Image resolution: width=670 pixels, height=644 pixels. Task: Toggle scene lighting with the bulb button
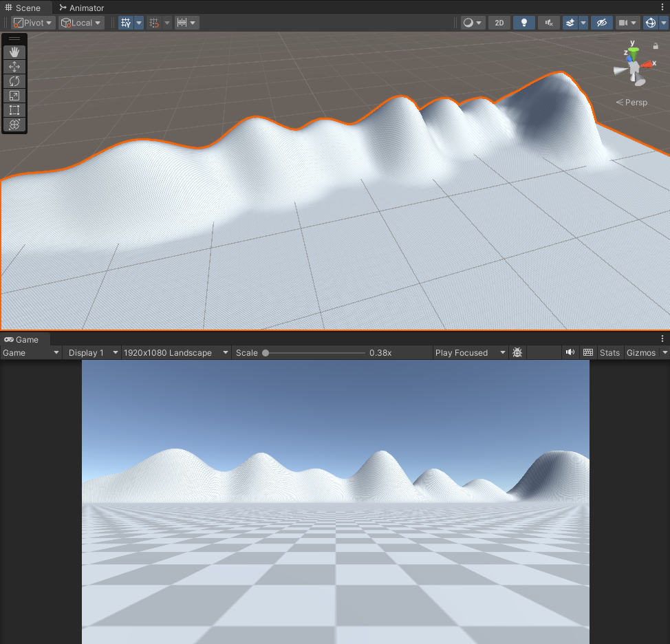point(523,23)
